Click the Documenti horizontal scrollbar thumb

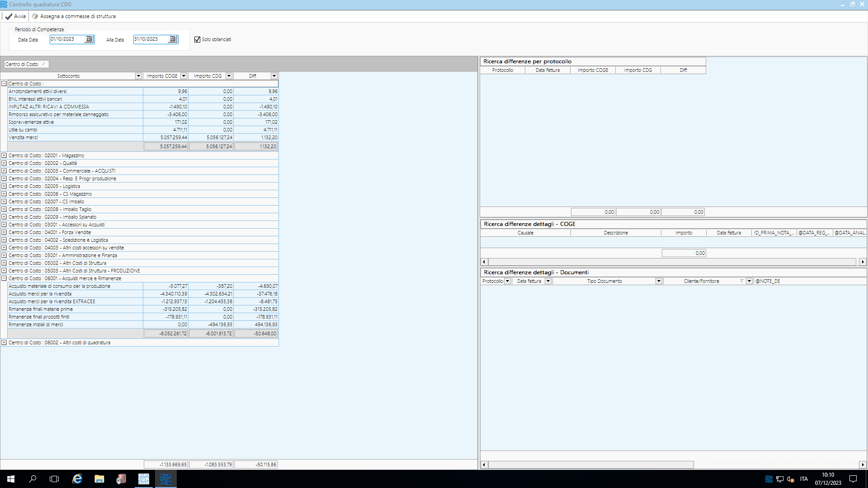(x=591, y=465)
